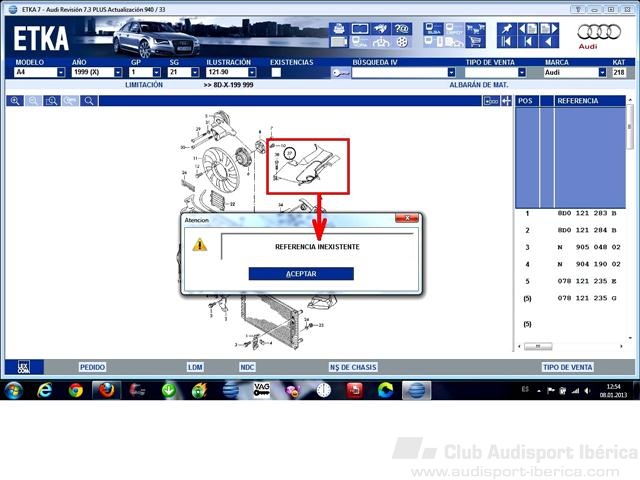This screenshot has width=640, height=480.
Task: Click the panel layout icon above the illustration
Action: 491,101
